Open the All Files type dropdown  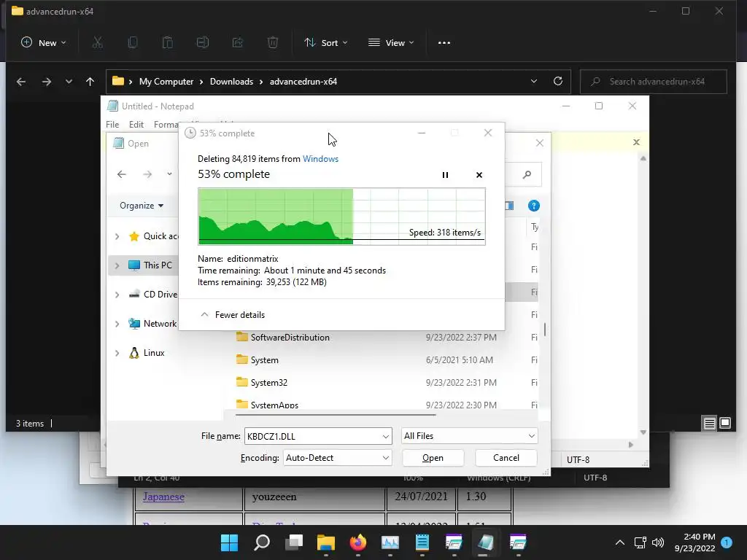coord(469,436)
